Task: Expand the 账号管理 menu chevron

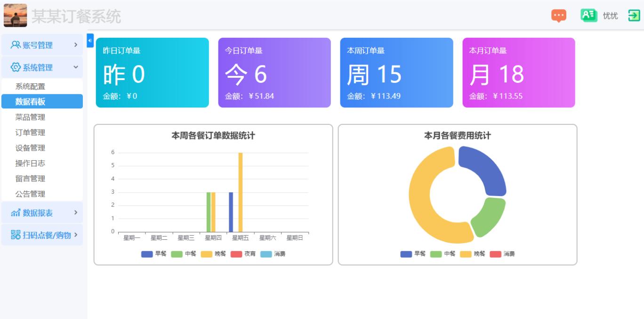Action: [76, 45]
